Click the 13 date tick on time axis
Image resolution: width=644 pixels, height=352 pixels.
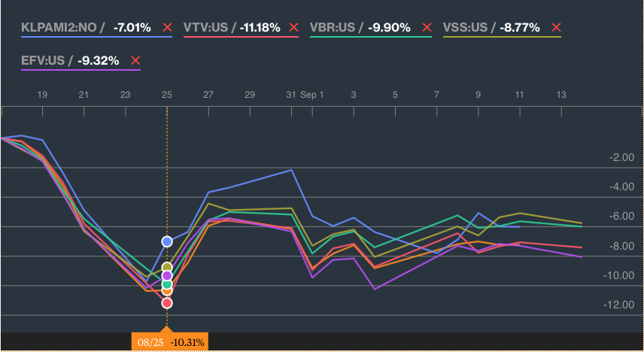(561, 95)
